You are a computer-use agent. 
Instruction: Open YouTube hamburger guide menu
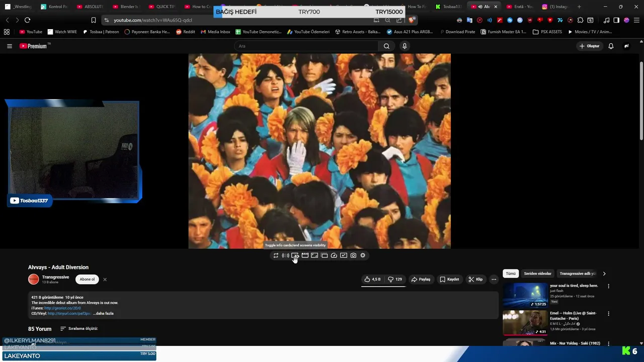click(9, 46)
